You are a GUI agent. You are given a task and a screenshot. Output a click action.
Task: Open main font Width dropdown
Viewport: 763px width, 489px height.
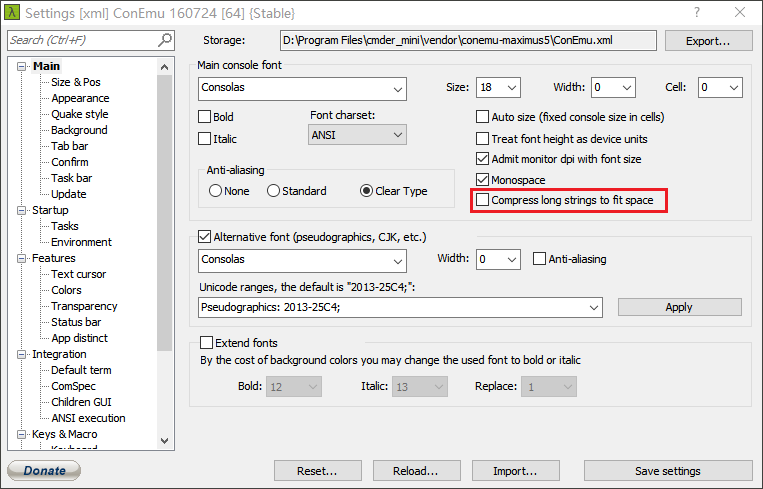pos(613,88)
